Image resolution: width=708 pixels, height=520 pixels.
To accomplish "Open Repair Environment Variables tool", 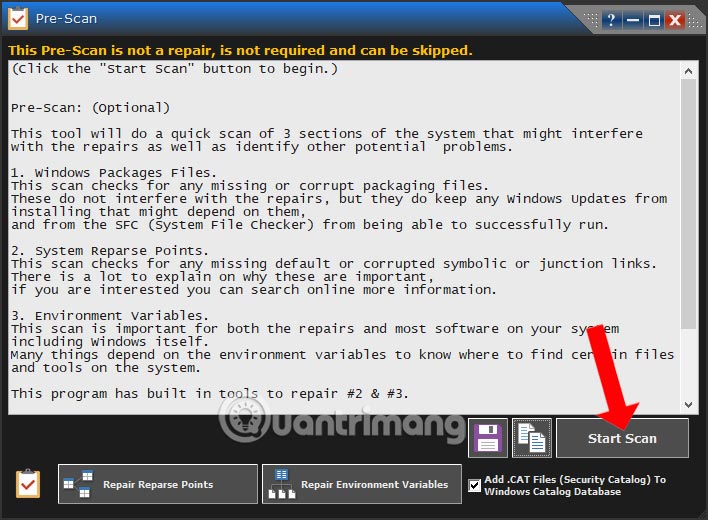I will coord(362,484).
